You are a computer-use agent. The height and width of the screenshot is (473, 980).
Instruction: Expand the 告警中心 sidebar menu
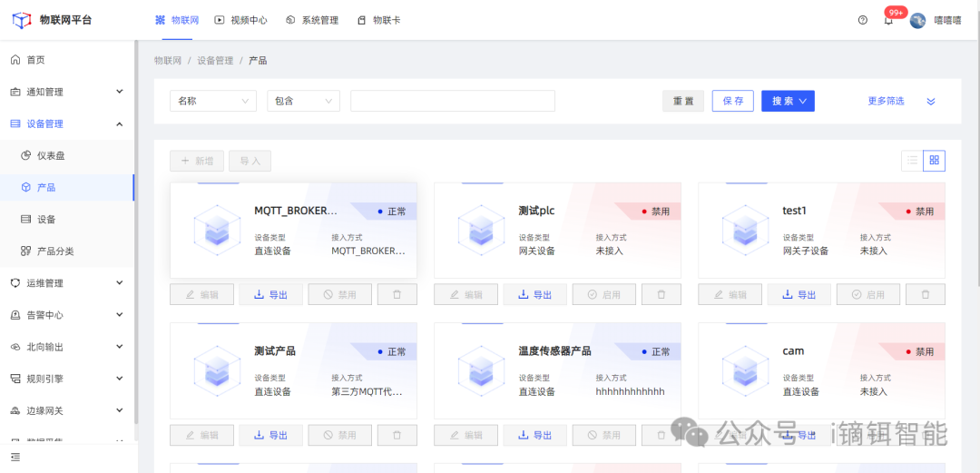pos(64,315)
